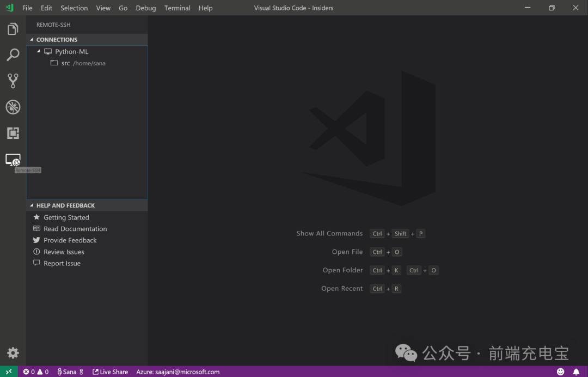Open the Explorer view in activity bar
Viewport: 588px width, 377px height.
[x=13, y=29]
